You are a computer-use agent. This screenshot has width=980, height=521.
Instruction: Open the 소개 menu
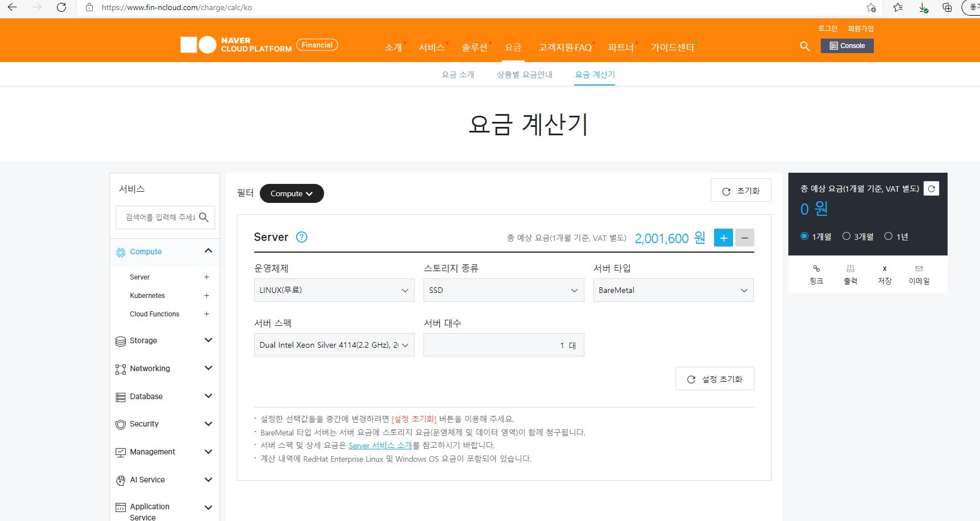pos(393,48)
